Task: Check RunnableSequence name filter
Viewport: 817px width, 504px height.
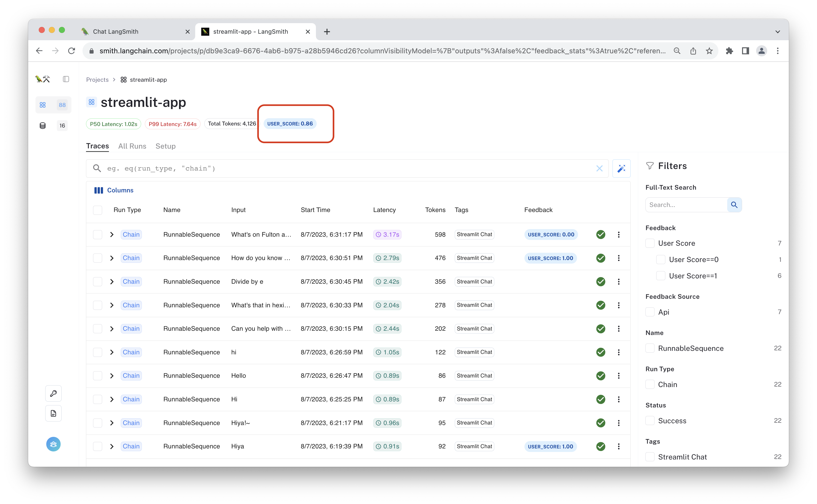Action: pyautogui.click(x=650, y=348)
